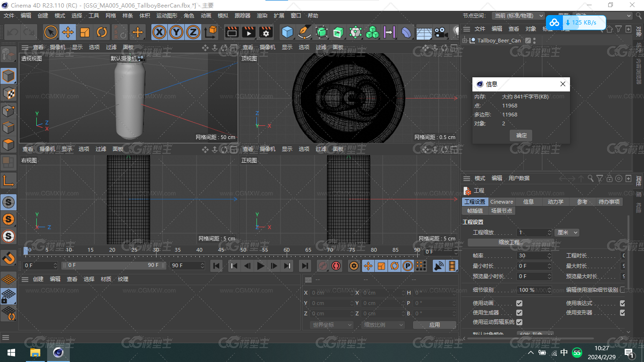The height and width of the screenshot is (362, 644).
Task: Switch to the 动力学 tab
Action: coord(555,202)
